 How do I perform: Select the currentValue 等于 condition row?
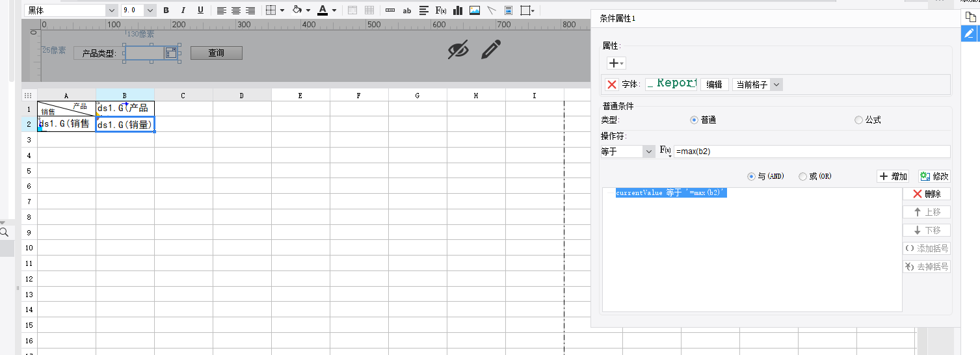(x=670, y=193)
